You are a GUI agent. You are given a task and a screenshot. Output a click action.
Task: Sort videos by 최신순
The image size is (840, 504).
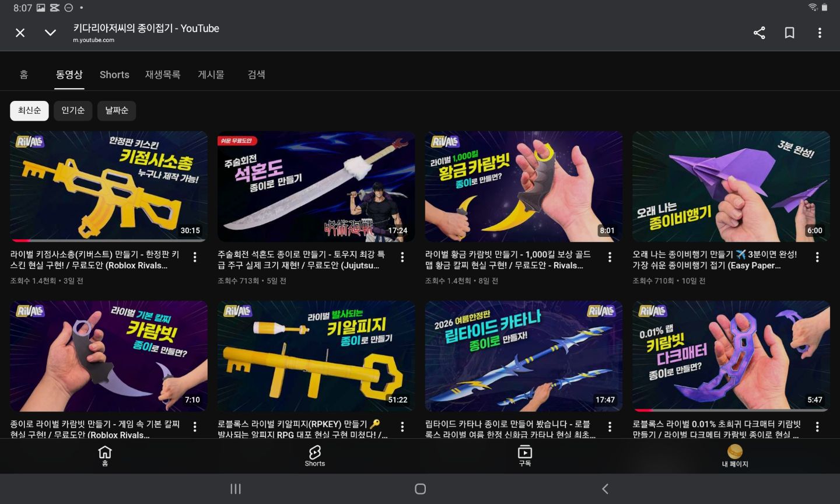coord(29,110)
